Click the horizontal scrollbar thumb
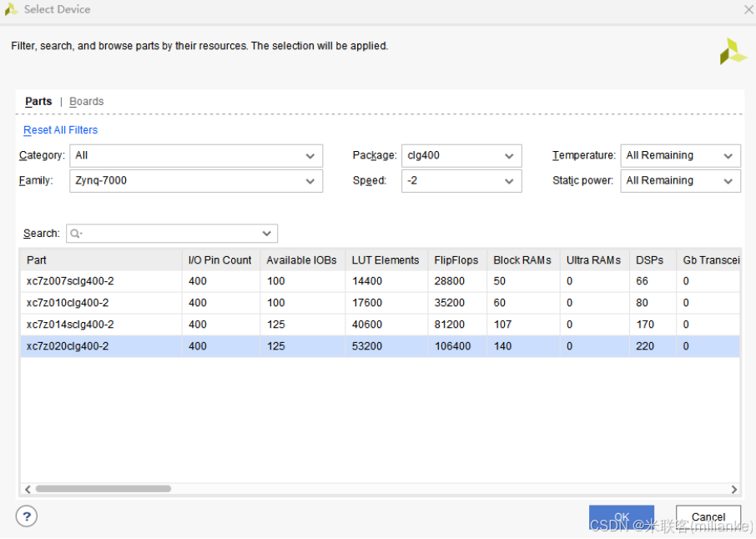Viewport: 756px width, 539px height. pos(103,489)
